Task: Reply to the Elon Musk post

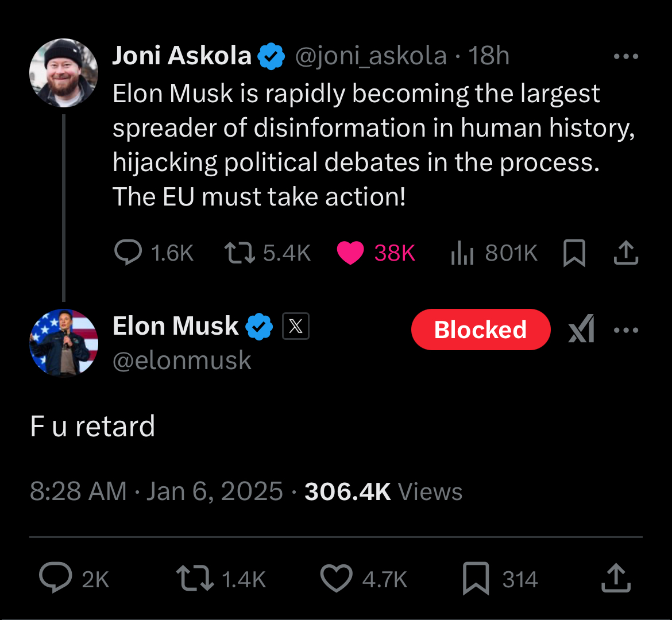Action: 56,579
